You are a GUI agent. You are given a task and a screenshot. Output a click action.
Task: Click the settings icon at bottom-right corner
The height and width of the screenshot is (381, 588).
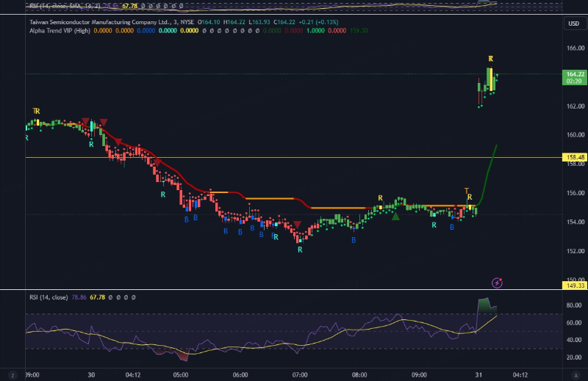pyautogui.click(x=574, y=374)
